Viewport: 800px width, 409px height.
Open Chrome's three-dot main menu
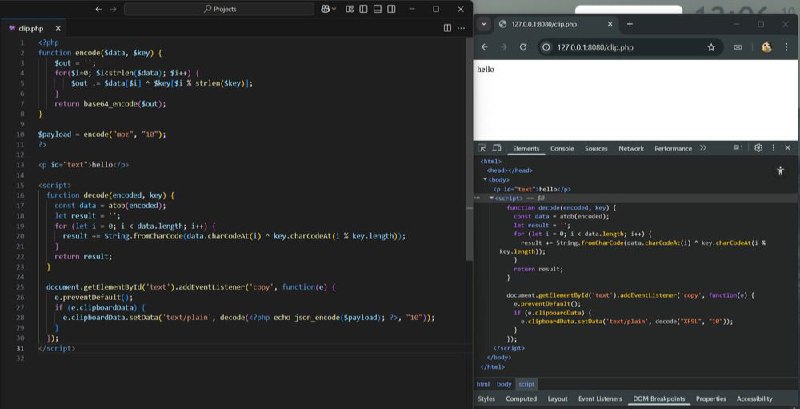(787, 47)
